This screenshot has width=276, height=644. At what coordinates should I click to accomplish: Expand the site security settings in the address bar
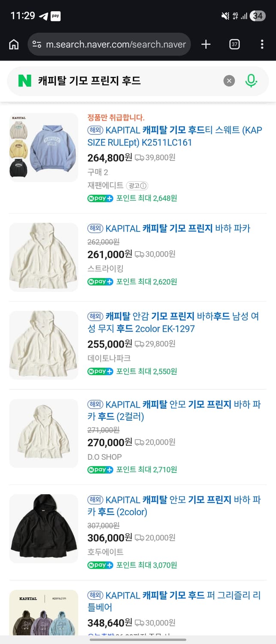click(x=38, y=44)
